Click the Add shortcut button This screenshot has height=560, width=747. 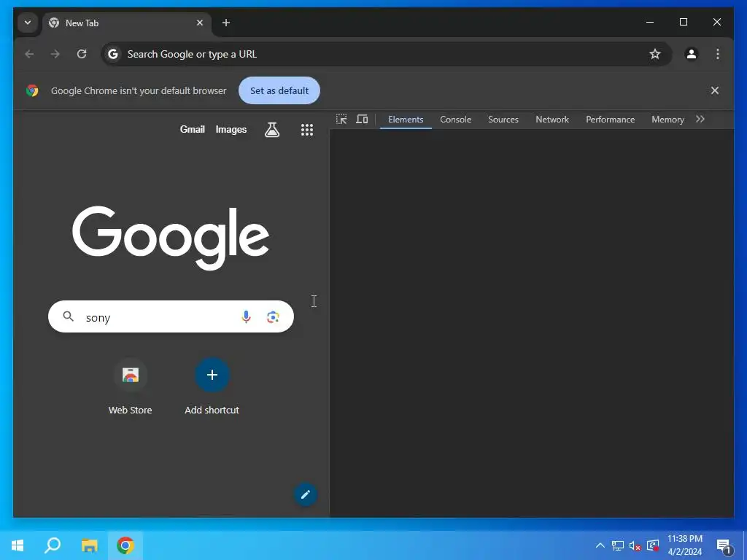[x=212, y=387]
